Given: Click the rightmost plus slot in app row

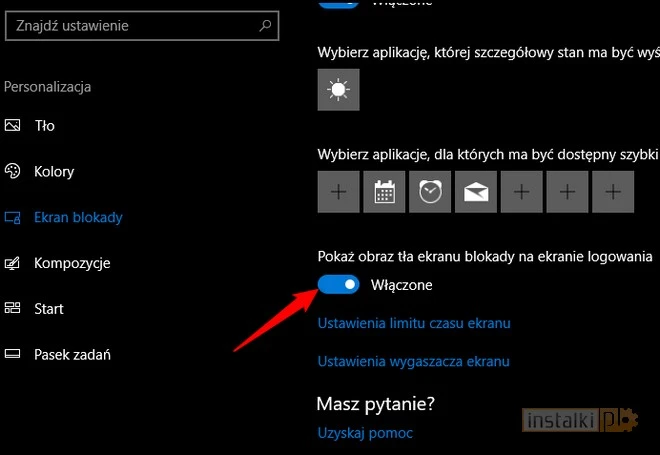Looking at the screenshot, I should 613,192.
